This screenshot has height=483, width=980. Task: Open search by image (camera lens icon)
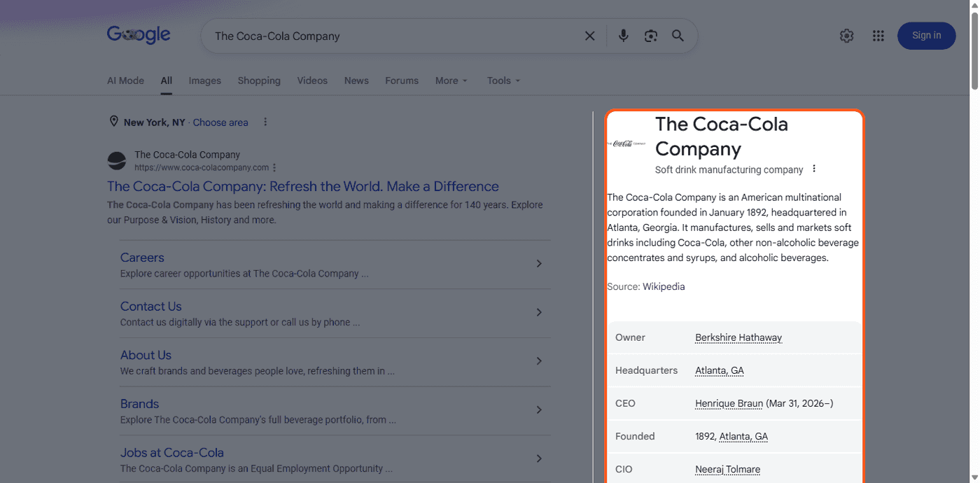coord(651,36)
